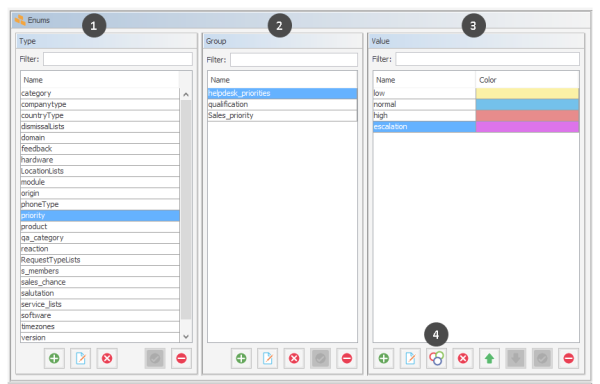Move the value up with the green arrow
The image size is (600, 384).
point(489,358)
